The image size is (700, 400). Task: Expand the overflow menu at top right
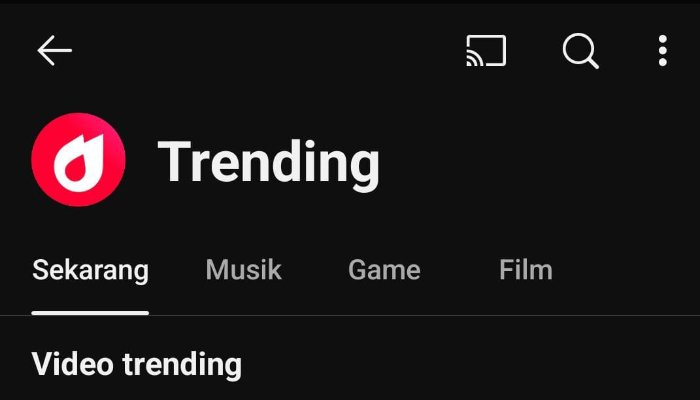(662, 51)
